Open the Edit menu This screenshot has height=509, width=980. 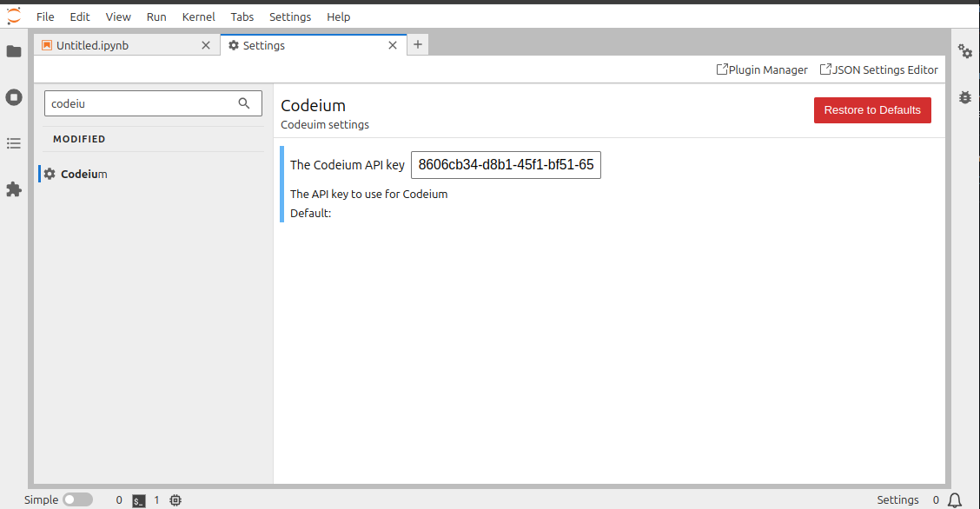coord(79,17)
